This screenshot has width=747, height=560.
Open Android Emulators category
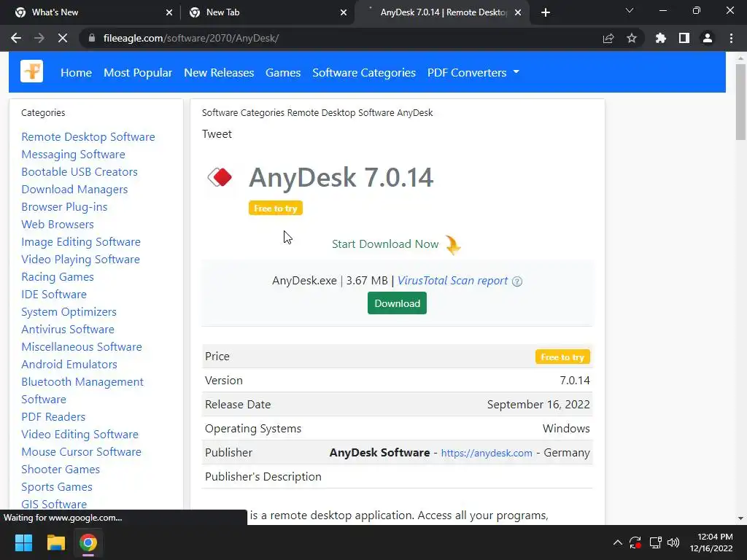[69, 365]
